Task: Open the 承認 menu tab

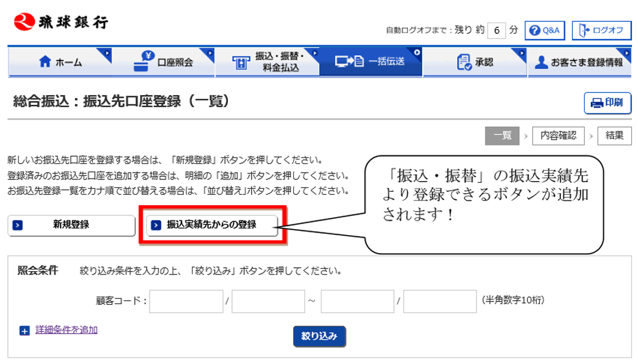Action: coord(475,62)
